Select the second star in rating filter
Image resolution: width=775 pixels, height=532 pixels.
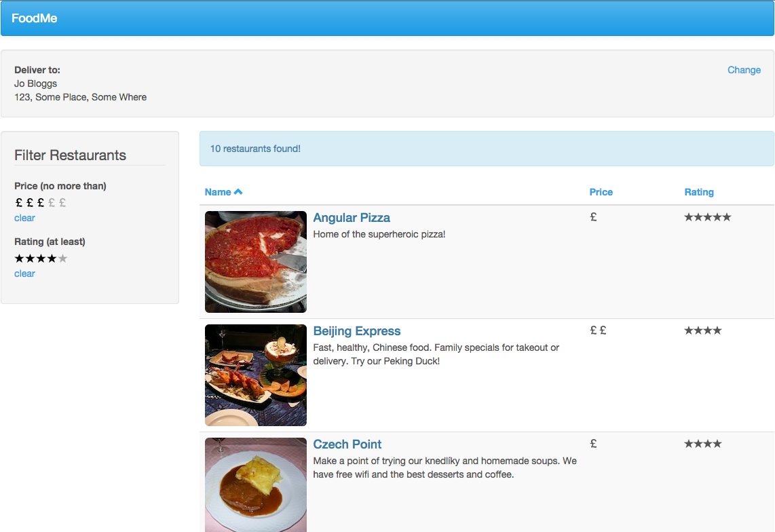click(30, 258)
